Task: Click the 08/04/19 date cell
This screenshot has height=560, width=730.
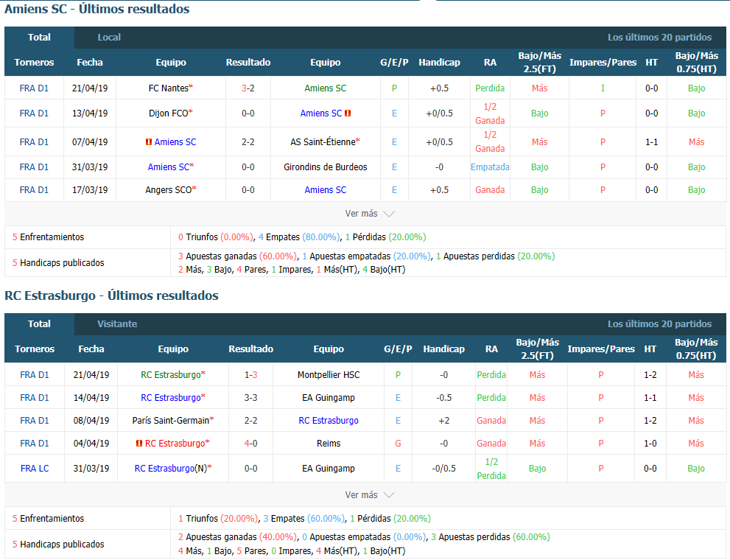Action: click(91, 420)
